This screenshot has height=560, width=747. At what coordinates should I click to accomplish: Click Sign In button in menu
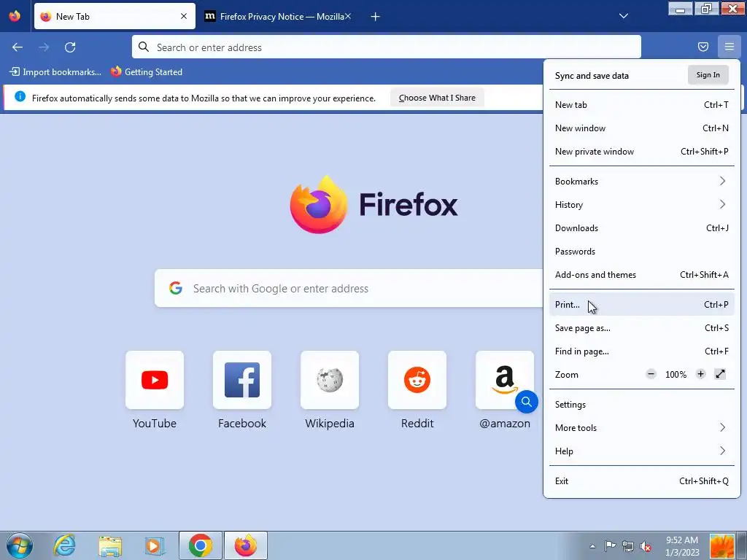pos(708,75)
